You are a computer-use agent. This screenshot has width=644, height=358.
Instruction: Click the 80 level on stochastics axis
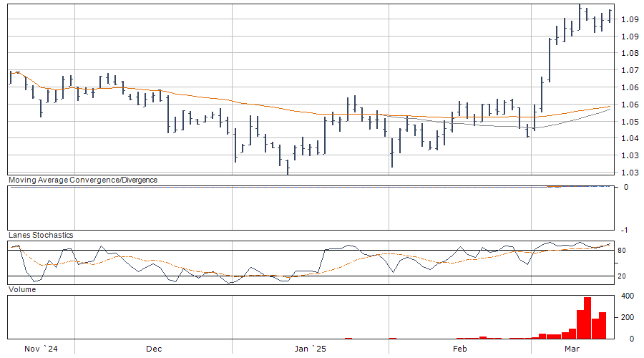623,251
